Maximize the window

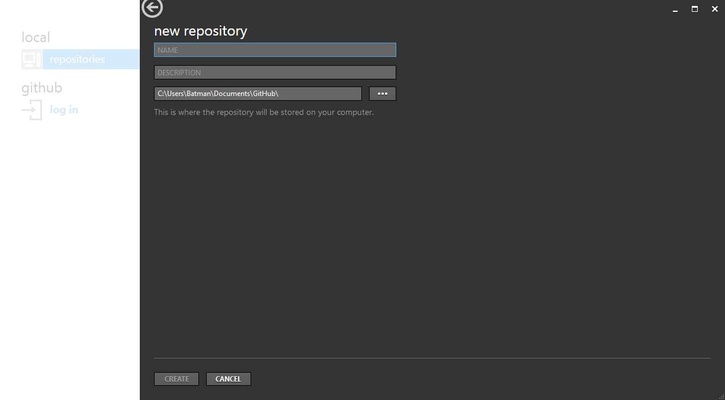[x=694, y=9]
